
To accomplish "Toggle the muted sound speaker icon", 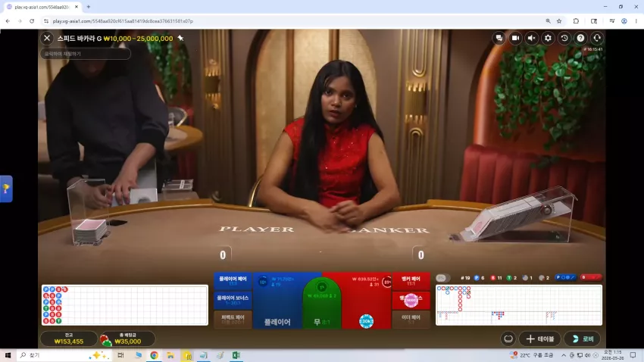I will [531, 38].
